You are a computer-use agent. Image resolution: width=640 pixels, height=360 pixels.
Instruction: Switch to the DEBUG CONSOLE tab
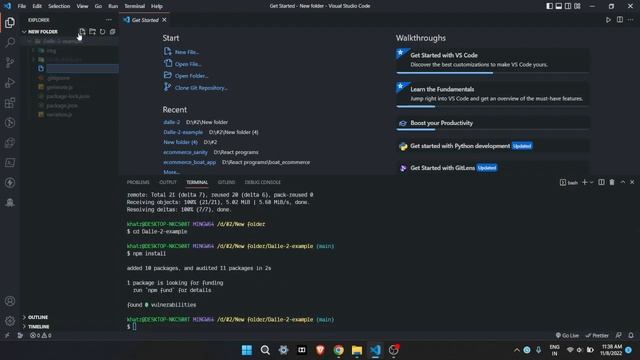[x=262, y=182]
